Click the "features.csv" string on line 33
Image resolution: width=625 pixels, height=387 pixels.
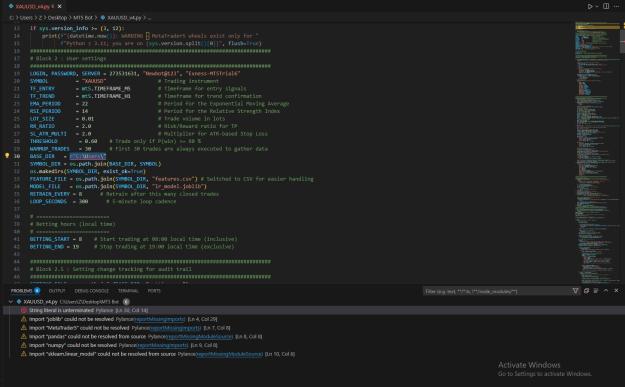click(x=173, y=179)
